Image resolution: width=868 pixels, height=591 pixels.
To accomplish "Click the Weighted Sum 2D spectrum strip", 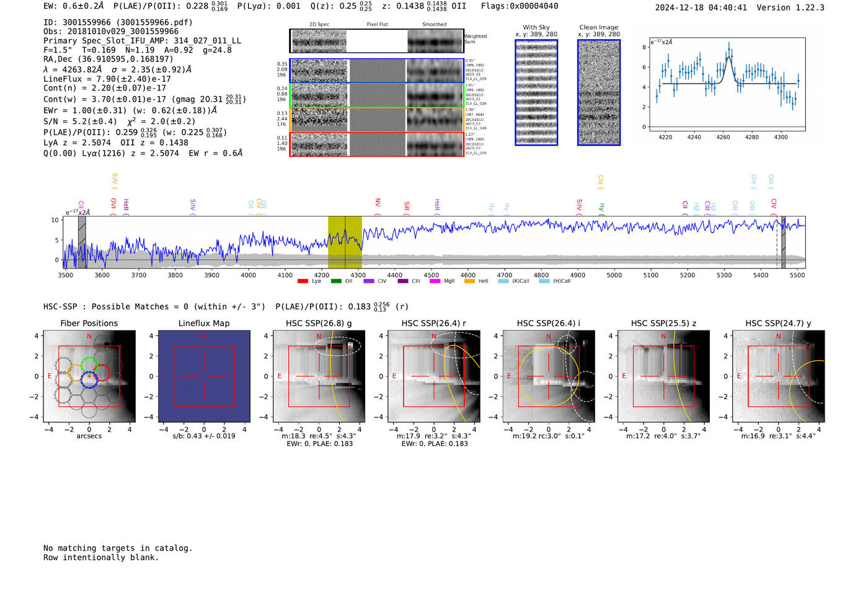I will tap(376, 41).
